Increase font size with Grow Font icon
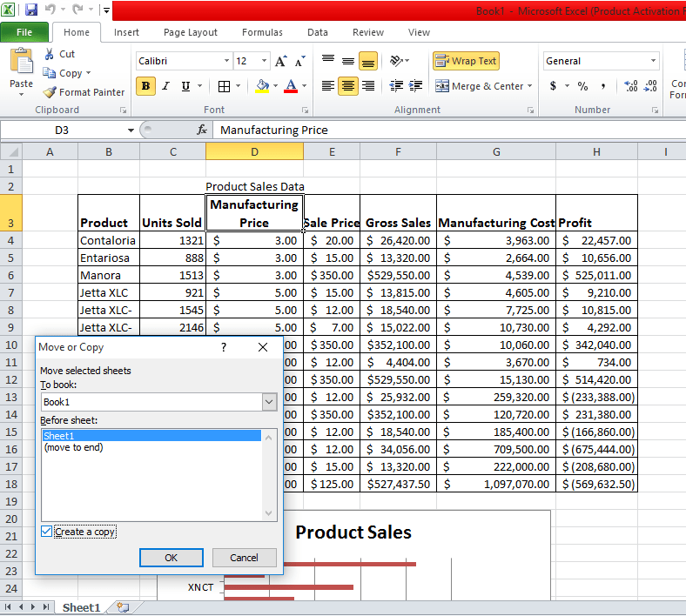686x616 pixels. pos(281,61)
